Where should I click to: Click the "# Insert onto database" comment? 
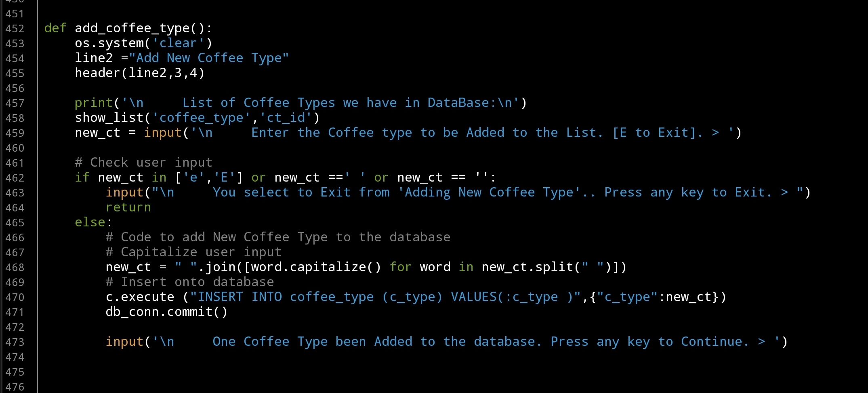189,282
